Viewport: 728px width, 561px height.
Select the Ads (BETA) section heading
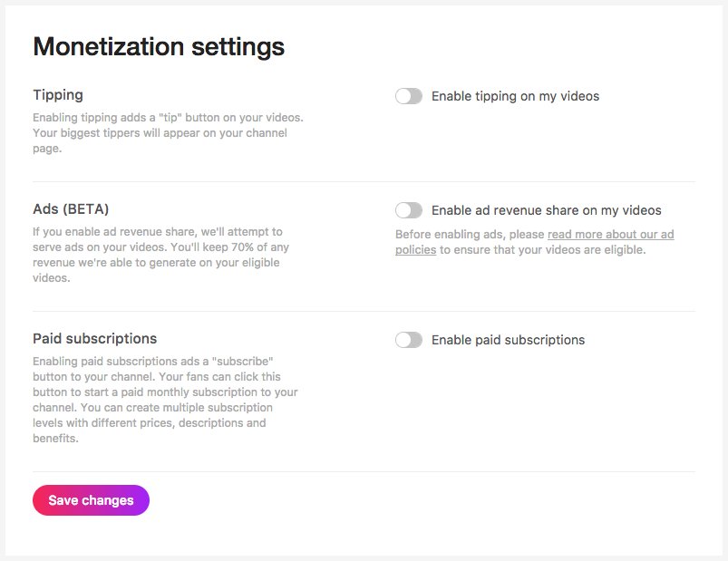pos(71,209)
